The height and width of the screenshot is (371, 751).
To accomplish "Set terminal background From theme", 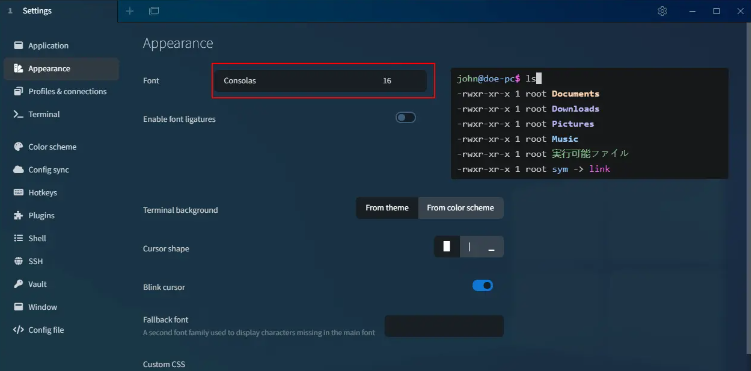I will coord(387,208).
